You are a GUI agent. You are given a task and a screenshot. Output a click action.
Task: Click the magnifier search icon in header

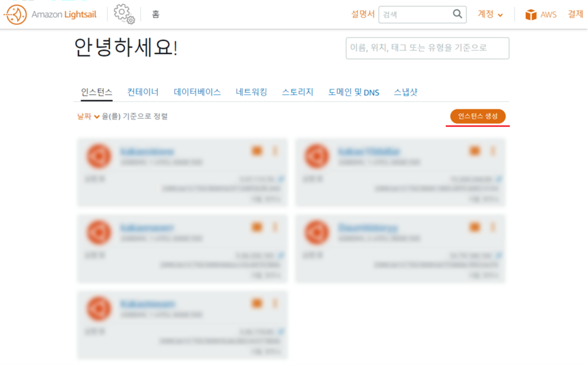coord(457,14)
